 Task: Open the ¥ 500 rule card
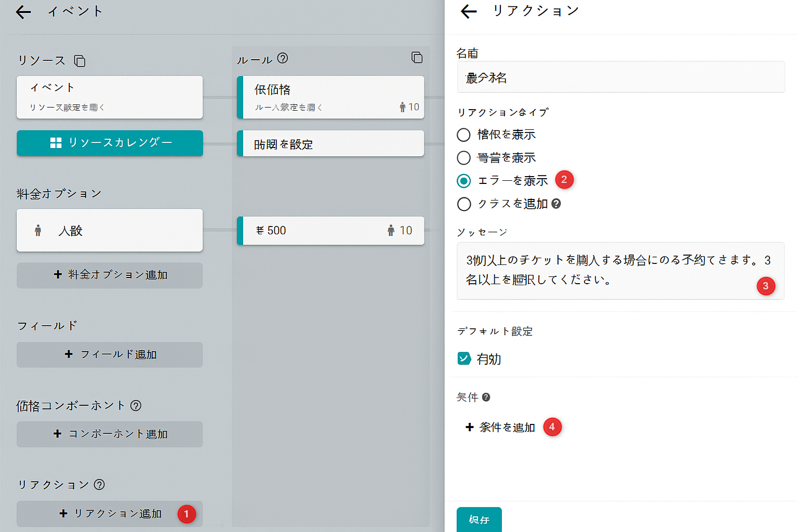[x=330, y=231]
